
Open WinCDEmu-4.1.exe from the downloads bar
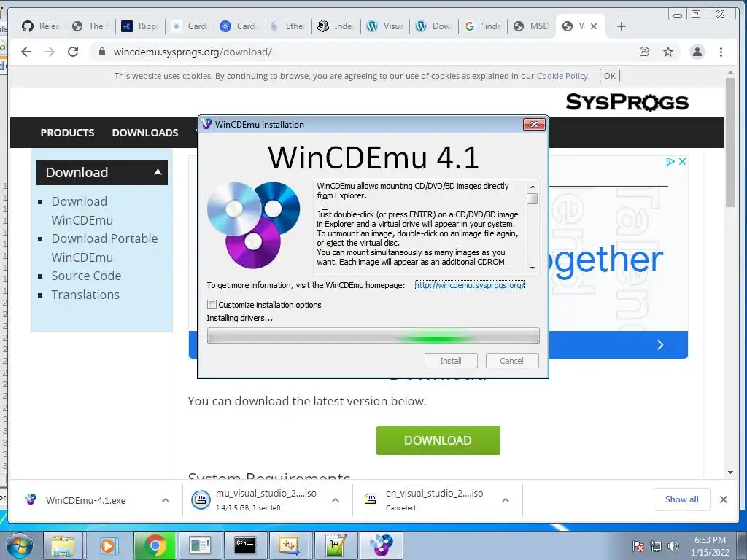[86, 500]
